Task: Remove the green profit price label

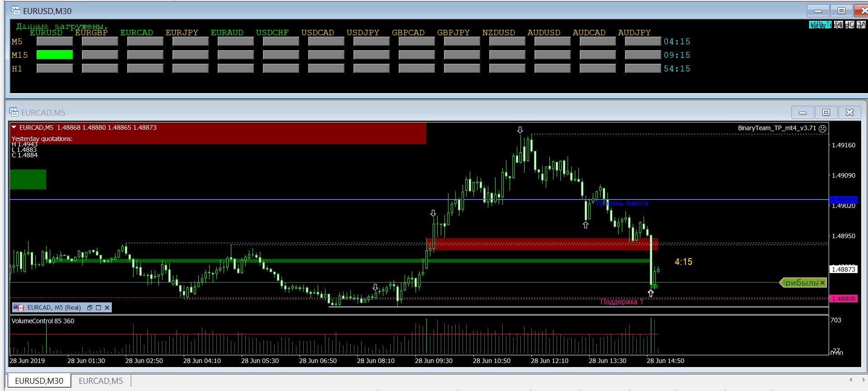Action: (x=822, y=283)
